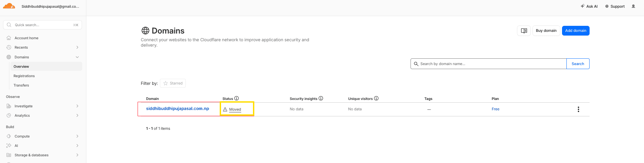644x163 pixels.
Task: Open the documentation book icon
Action: [x=524, y=31]
